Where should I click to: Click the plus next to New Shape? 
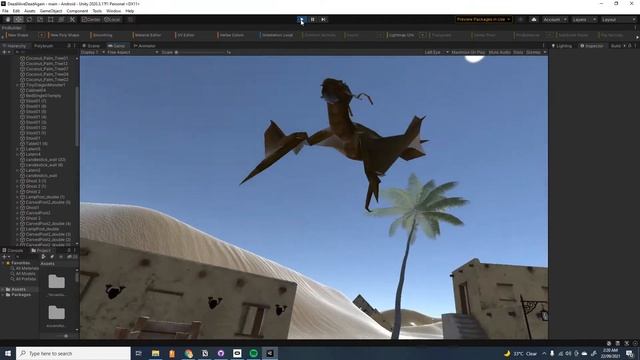[x=42, y=36]
